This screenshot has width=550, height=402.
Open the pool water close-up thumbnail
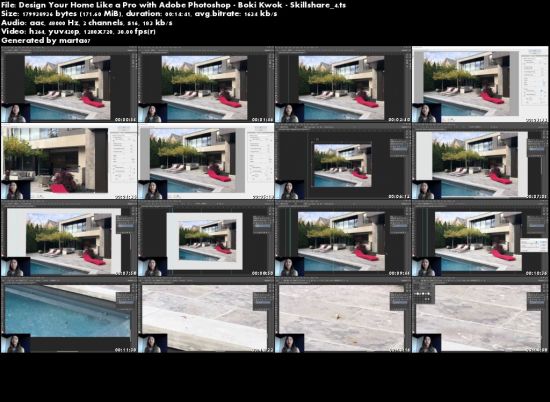[x=69, y=315]
